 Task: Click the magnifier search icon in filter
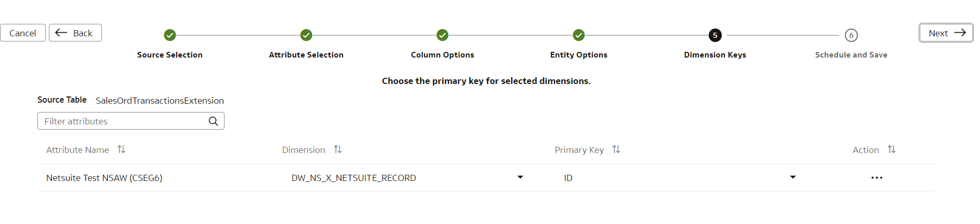pos(213,121)
